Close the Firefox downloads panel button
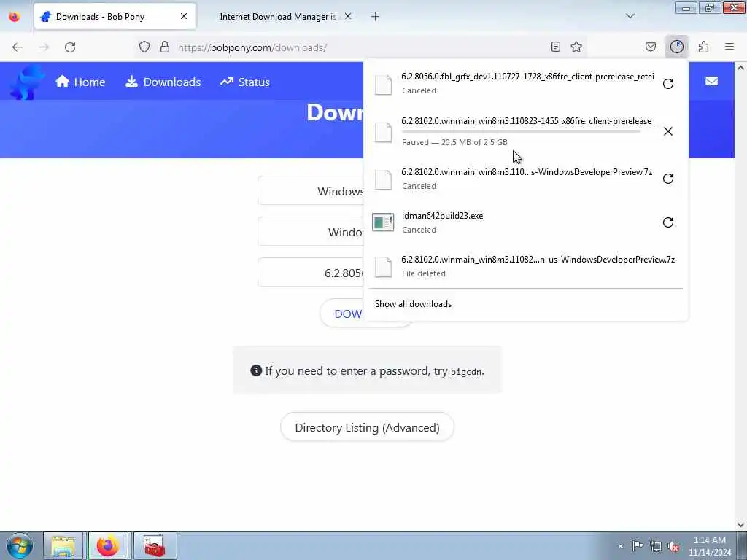 [677, 47]
